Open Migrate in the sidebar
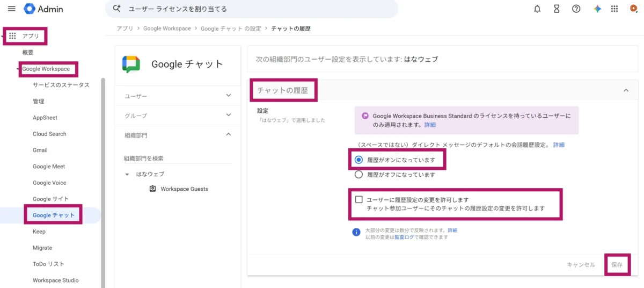This screenshot has height=288, width=644. point(42,248)
